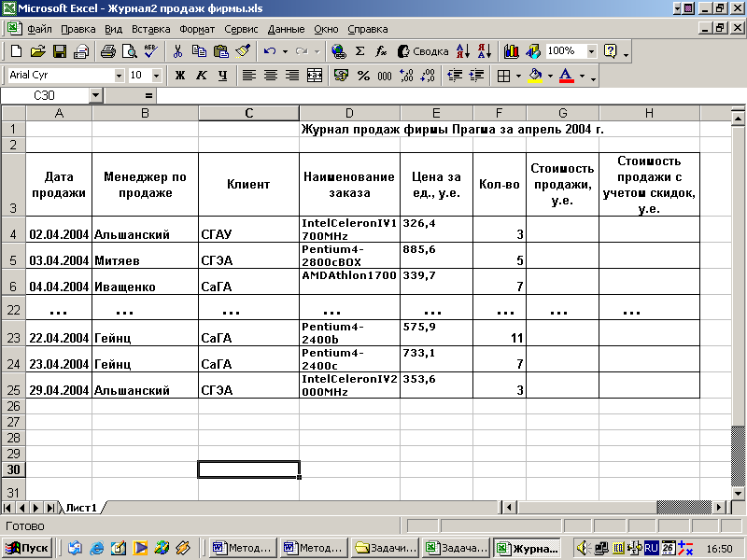Cut selection with the scissors icon

pos(177,51)
